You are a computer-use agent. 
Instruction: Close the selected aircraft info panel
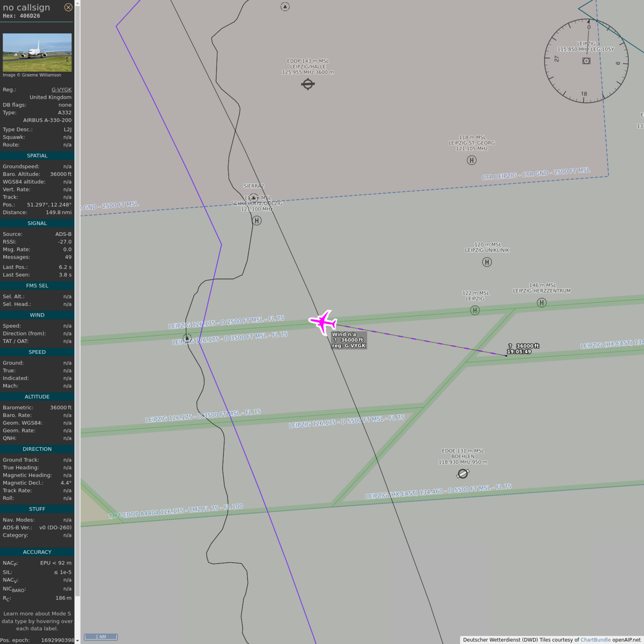point(68,7)
